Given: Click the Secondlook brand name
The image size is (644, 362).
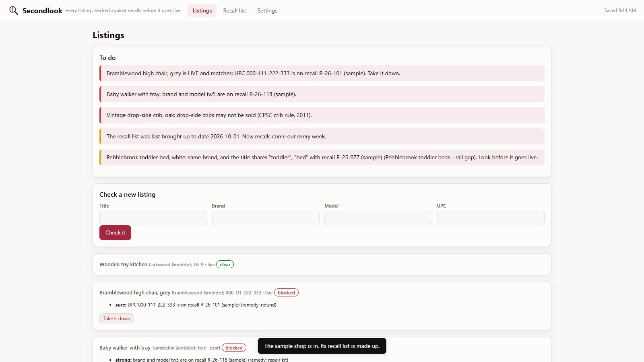Looking at the screenshot, I should pos(42,10).
